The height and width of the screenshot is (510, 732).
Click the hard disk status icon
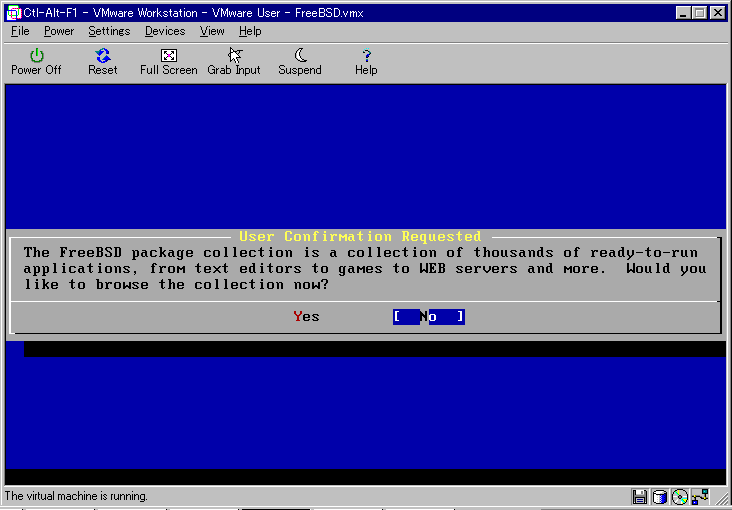(x=660, y=496)
